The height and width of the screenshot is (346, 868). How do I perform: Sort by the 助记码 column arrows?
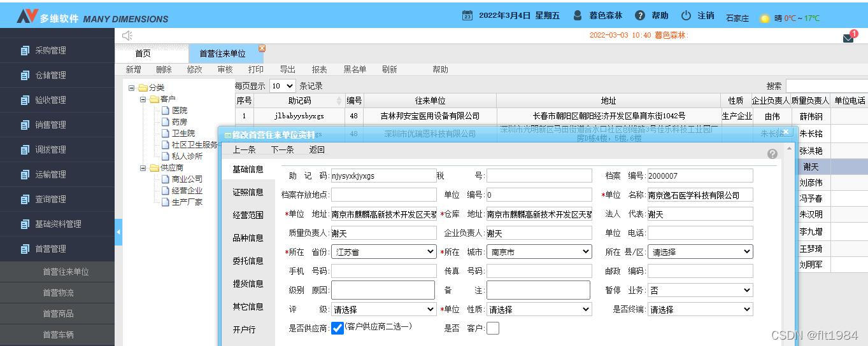pos(339,101)
